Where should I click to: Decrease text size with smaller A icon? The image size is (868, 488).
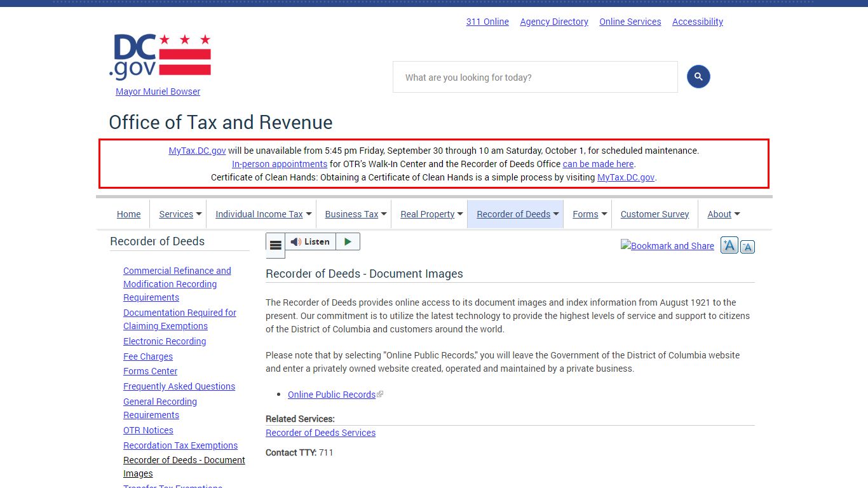[x=747, y=247]
